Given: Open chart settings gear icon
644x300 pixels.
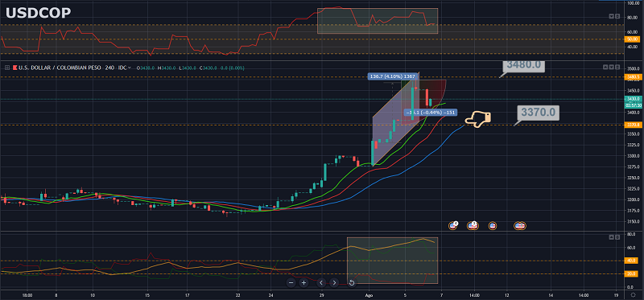Looking at the screenshot, I should point(633,294).
